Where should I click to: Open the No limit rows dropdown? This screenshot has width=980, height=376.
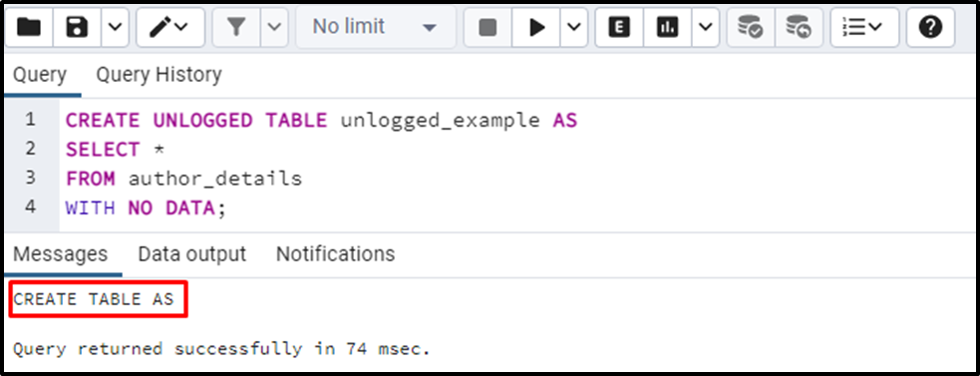[375, 27]
